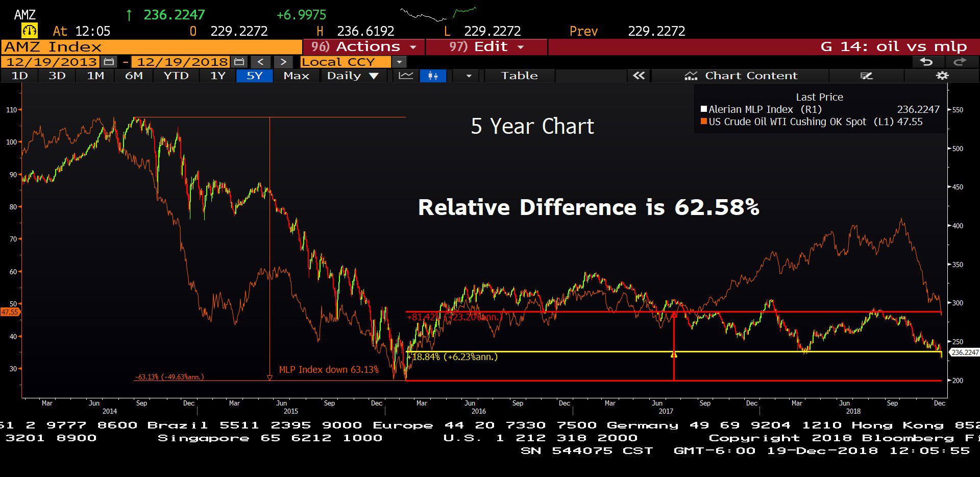The height and width of the screenshot is (477, 980).
Task: Switch to line chart style
Action: (x=406, y=76)
